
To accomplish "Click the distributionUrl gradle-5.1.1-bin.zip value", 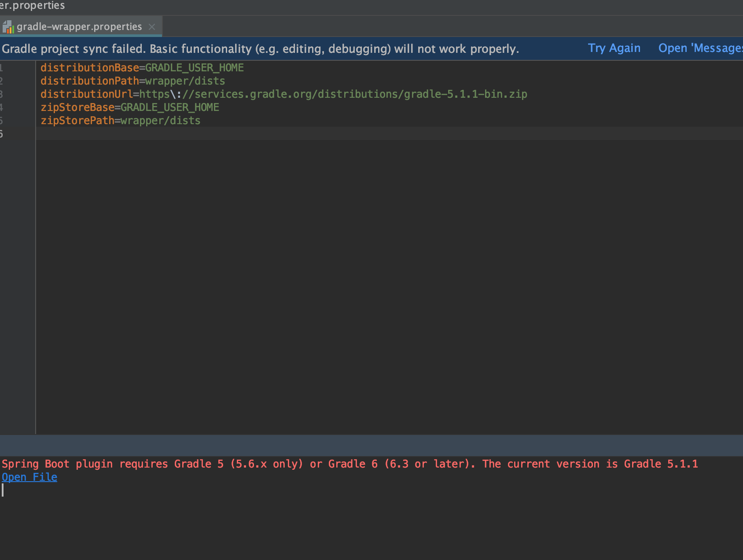I will pos(333,94).
